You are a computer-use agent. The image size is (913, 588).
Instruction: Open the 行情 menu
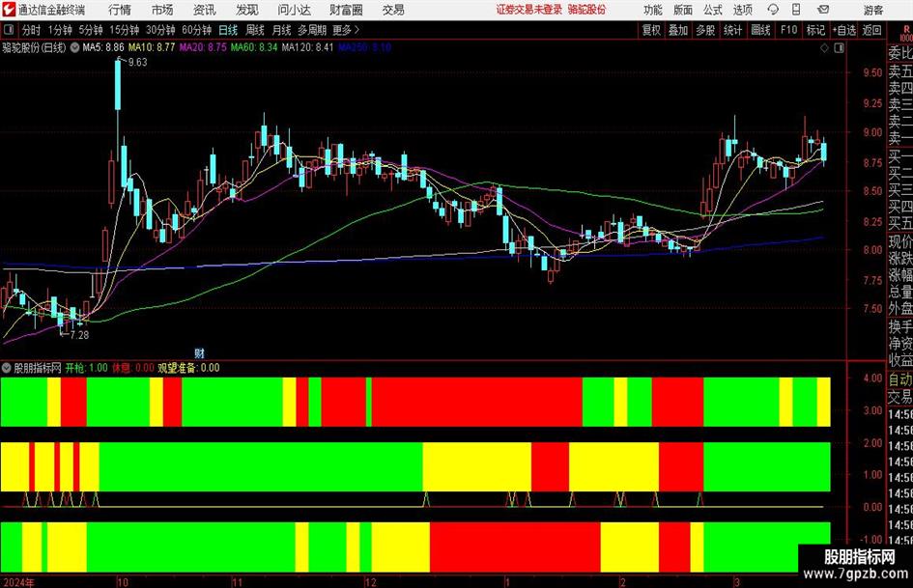[120, 10]
